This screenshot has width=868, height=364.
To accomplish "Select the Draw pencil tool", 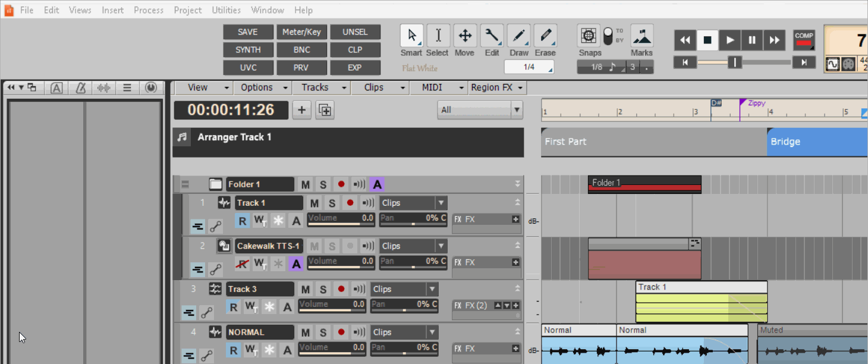I will [x=518, y=36].
